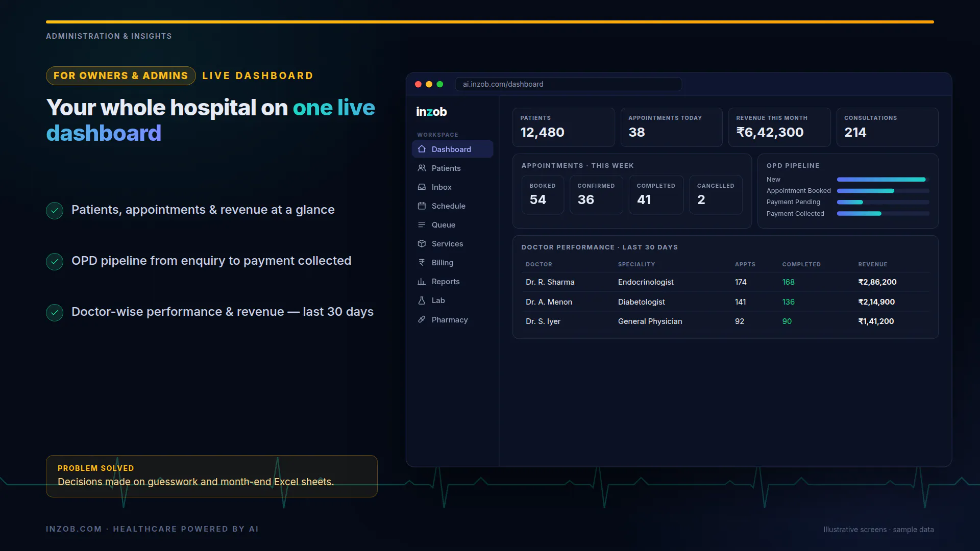Open the Patients 12,480 stat card
Image resolution: width=980 pixels, height=551 pixels.
pos(563,127)
